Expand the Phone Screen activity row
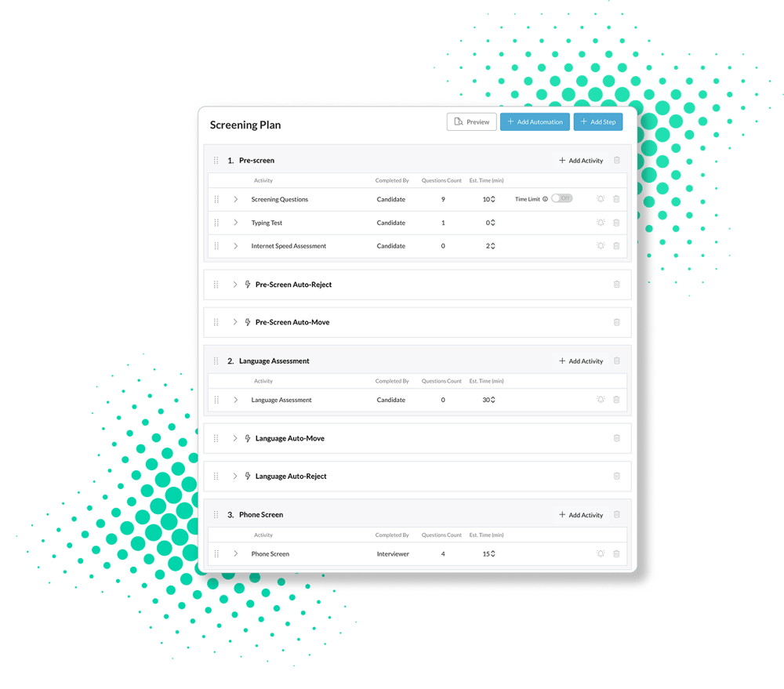The width and height of the screenshot is (784, 689). pyautogui.click(x=235, y=554)
